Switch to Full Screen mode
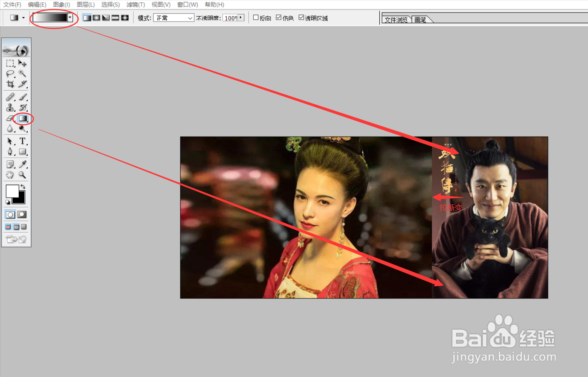The width and height of the screenshot is (588, 377). point(24,227)
